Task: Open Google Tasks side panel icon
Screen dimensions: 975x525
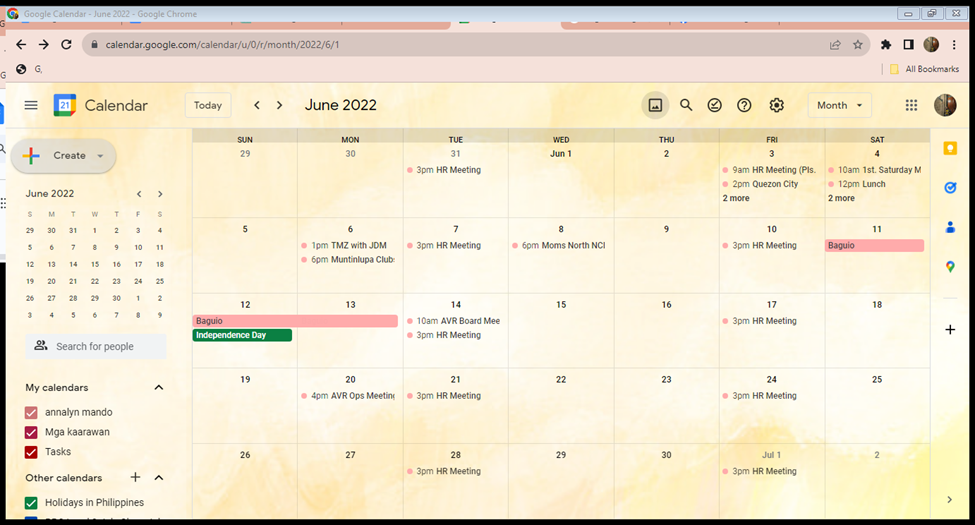Action: pyautogui.click(x=950, y=187)
